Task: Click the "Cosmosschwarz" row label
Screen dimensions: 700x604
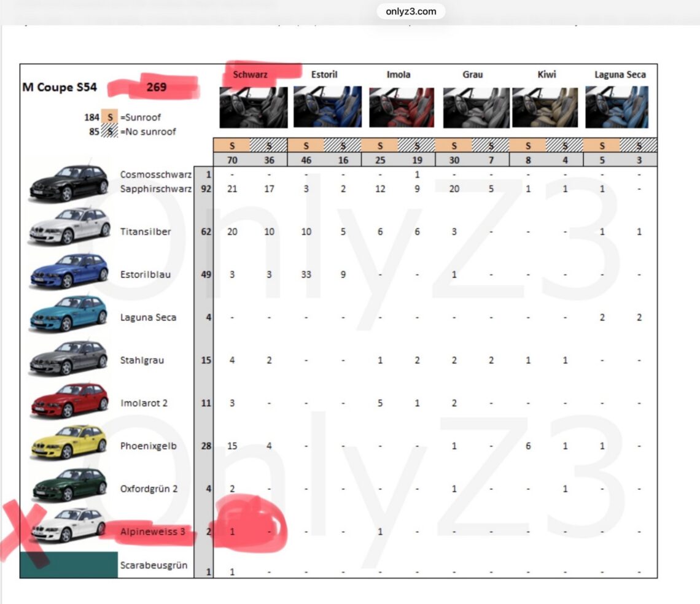Action: coord(156,174)
